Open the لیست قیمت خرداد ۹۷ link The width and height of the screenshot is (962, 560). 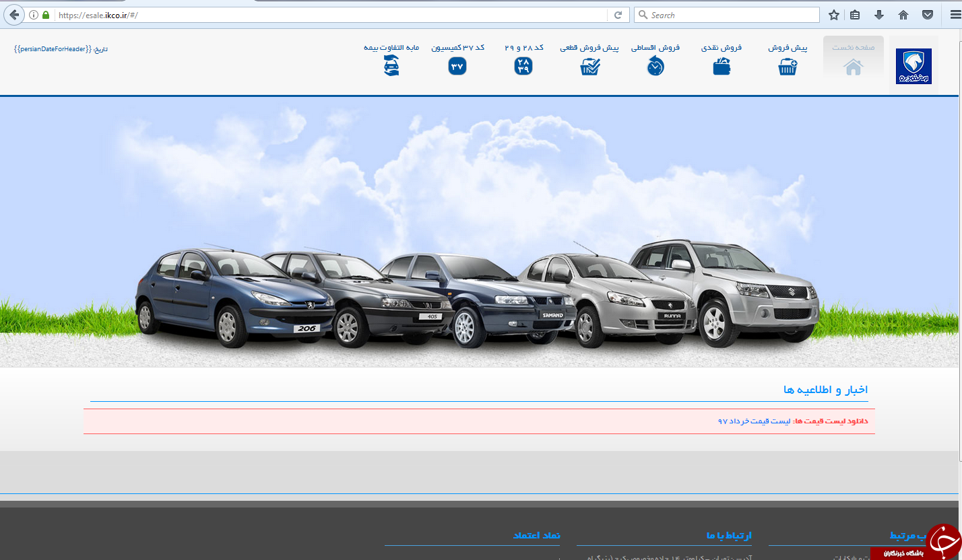(754, 421)
